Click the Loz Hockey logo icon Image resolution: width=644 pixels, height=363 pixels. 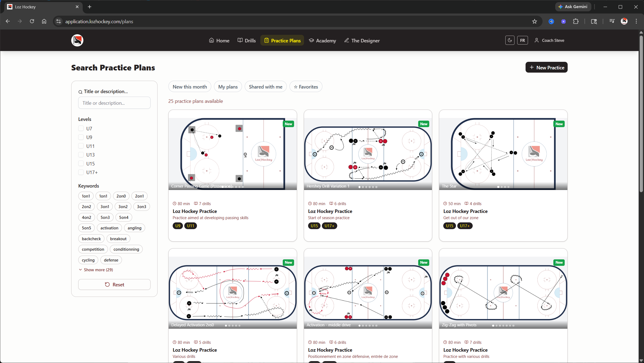tap(77, 40)
